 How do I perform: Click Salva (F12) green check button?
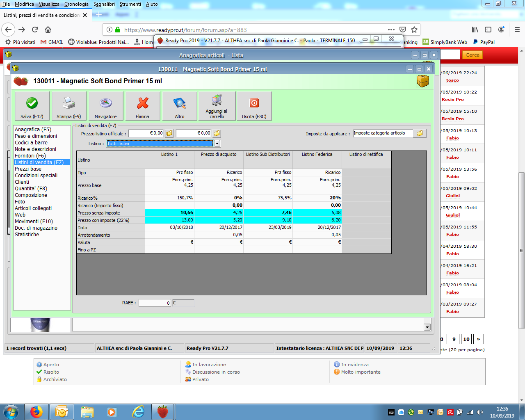tap(32, 106)
